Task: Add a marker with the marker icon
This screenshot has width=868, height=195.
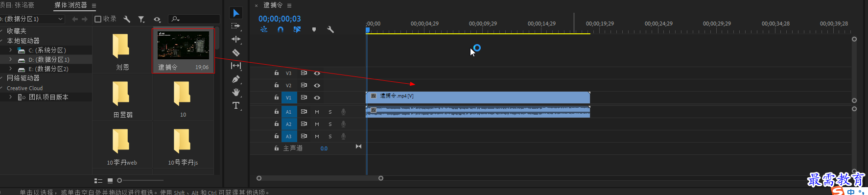Action: tap(314, 29)
